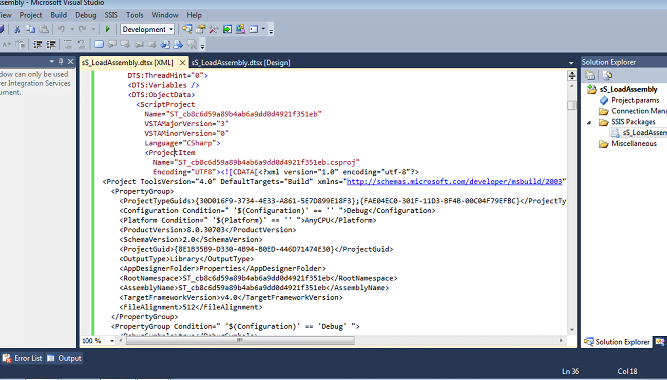Click the Start Page green arrow icon
This screenshot has height=380, width=667.
click(x=227, y=29)
